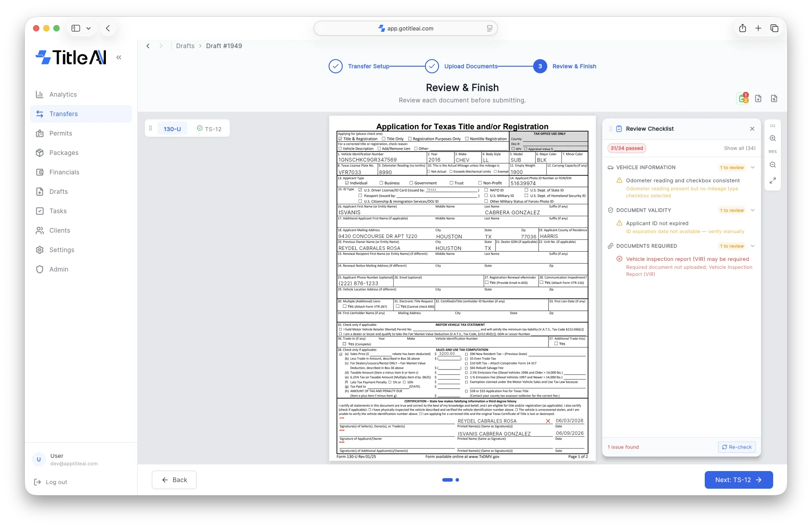Toggle Title Only checkbox on form

tap(383, 139)
